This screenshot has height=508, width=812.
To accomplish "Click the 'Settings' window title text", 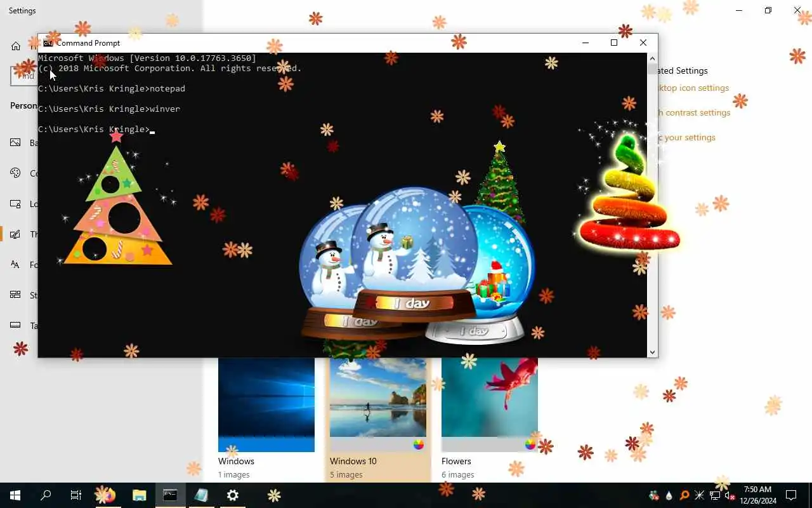I will (x=22, y=11).
